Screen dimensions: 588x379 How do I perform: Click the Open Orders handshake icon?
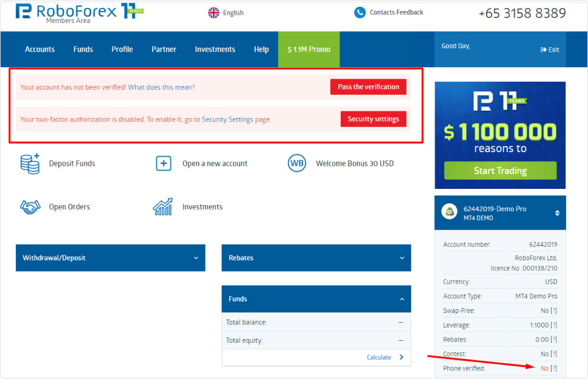(x=30, y=206)
